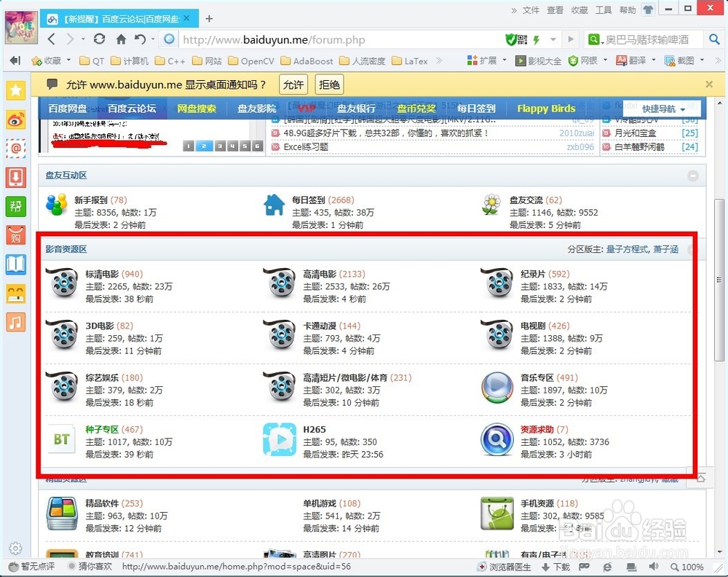
Task: Click the 手机资源 Android icon
Action: pyautogui.click(x=496, y=514)
